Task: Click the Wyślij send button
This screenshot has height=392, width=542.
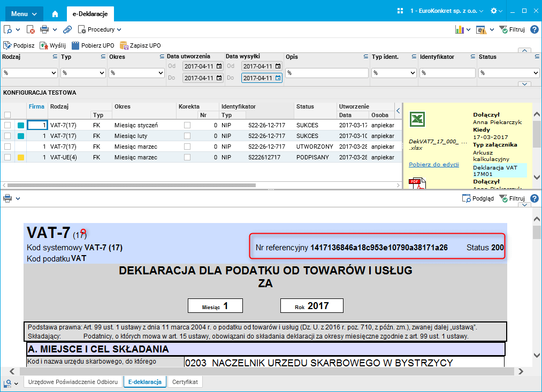Action: [52, 45]
